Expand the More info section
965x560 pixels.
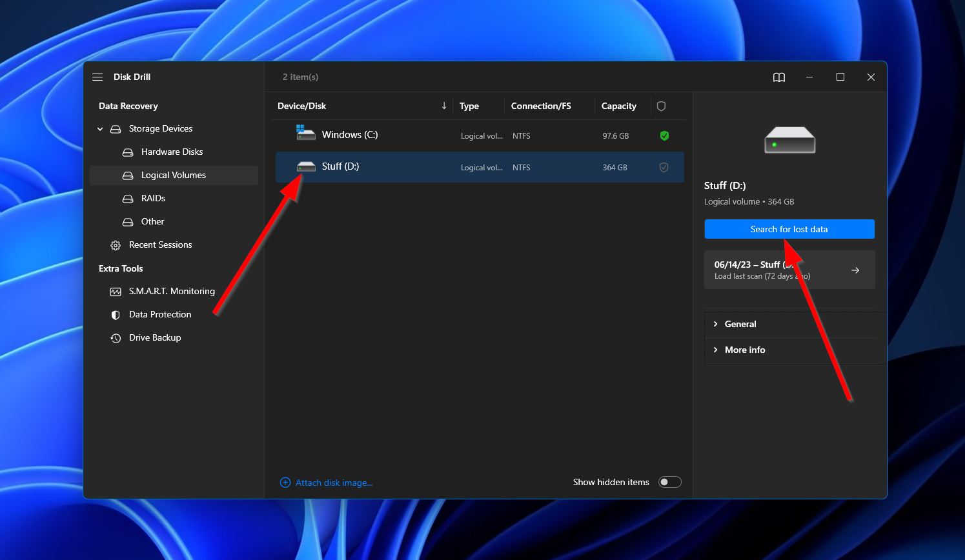744,350
